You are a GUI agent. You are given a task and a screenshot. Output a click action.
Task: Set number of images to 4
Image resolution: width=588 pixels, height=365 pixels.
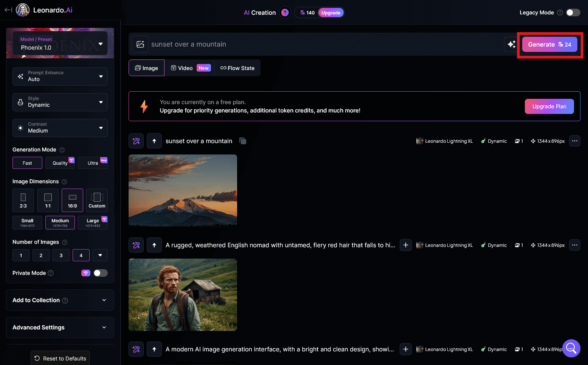(x=81, y=255)
